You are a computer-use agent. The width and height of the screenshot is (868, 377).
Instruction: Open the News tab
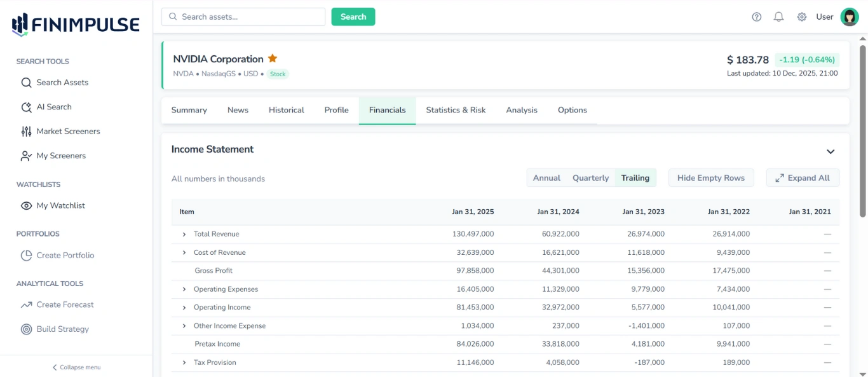point(238,110)
